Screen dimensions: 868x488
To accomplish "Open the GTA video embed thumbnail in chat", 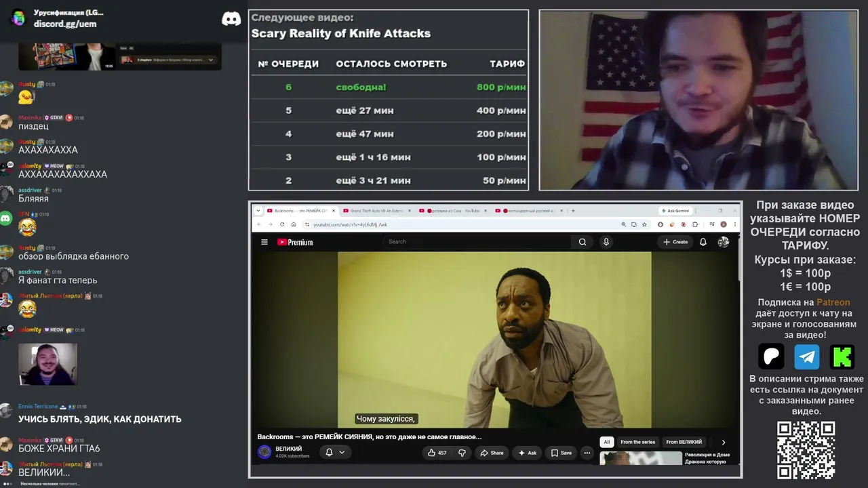I will [66, 57].
